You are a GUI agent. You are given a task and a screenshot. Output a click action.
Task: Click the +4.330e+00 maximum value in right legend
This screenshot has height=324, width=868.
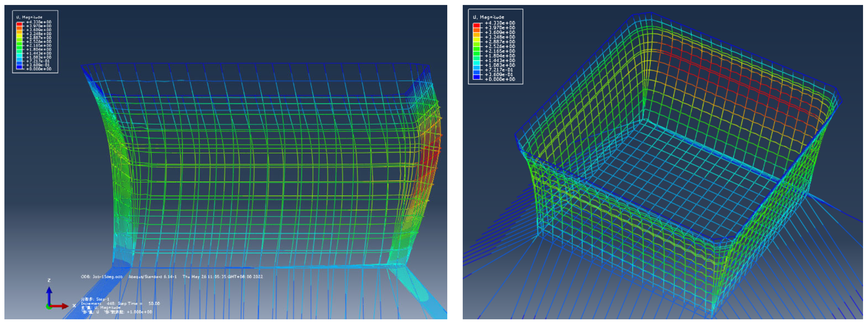[x=500, y=23]
